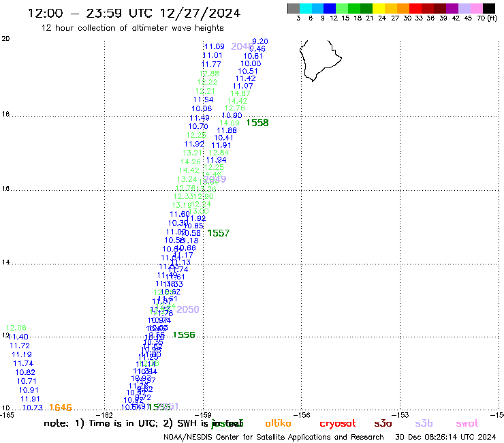Screen dimensions: 504x443
Task: Click the green wave height value 12.84
Action: pyautogui.click(x=219, y=153)
